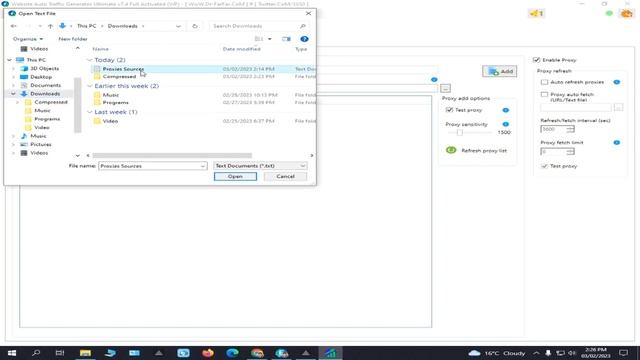Click the File name input field

153,166
